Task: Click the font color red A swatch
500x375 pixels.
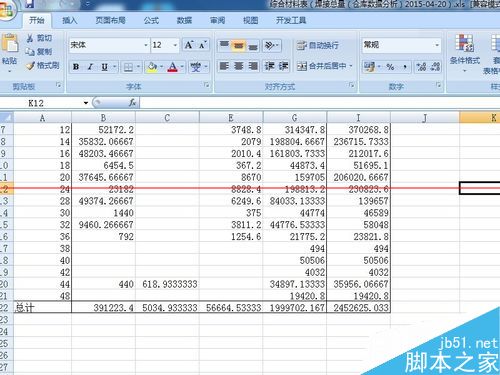Action: pyautogui.click(x=173, y=67)
